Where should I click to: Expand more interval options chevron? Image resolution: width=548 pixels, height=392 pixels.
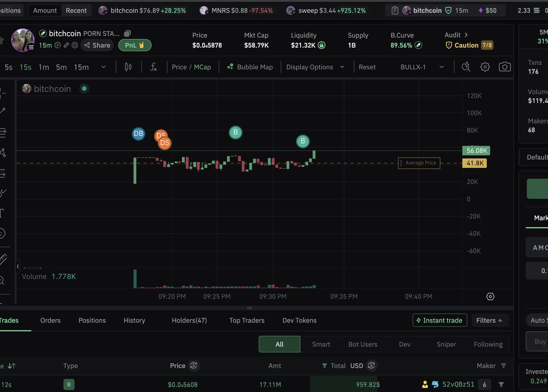pyautogui.click(x=103, y=67)
